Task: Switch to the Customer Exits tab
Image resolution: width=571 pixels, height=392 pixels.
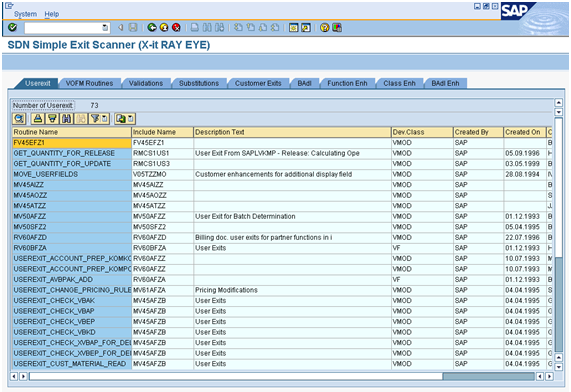Action: (258, 83)
